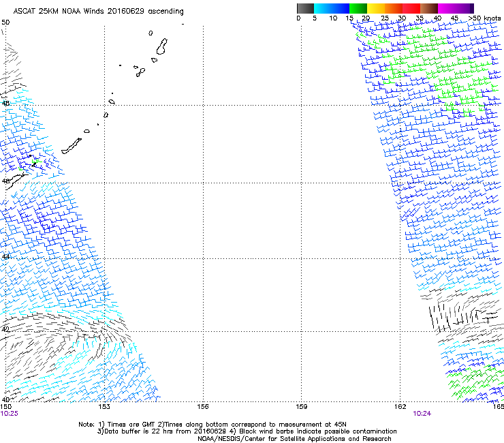Click the '150' longitude axis label
The image size is (504, 443).
(x=6, y=407)
